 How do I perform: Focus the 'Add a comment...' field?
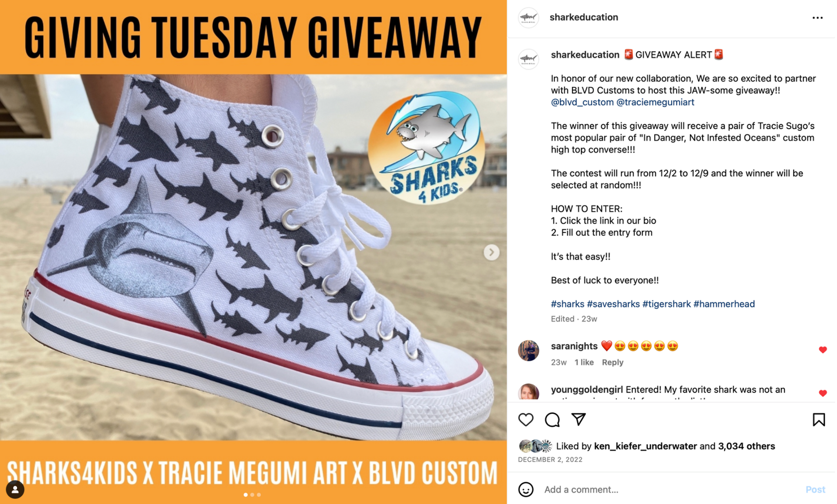670,489
